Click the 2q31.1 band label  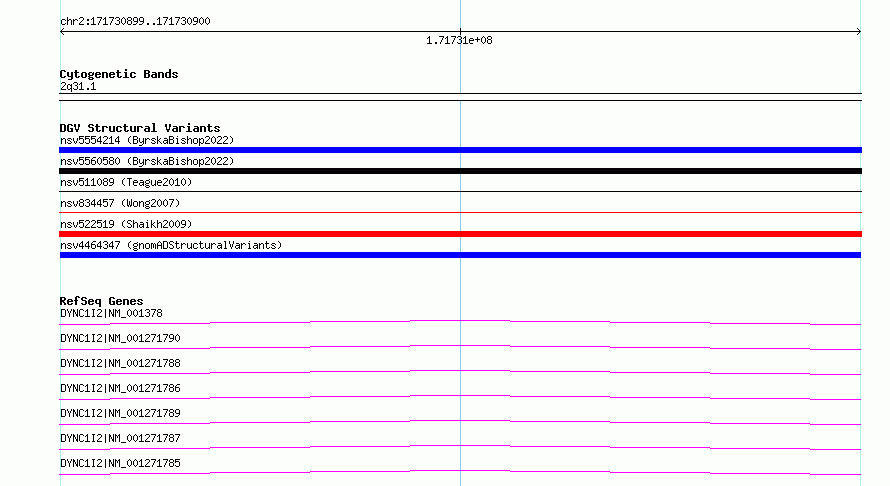78,86
